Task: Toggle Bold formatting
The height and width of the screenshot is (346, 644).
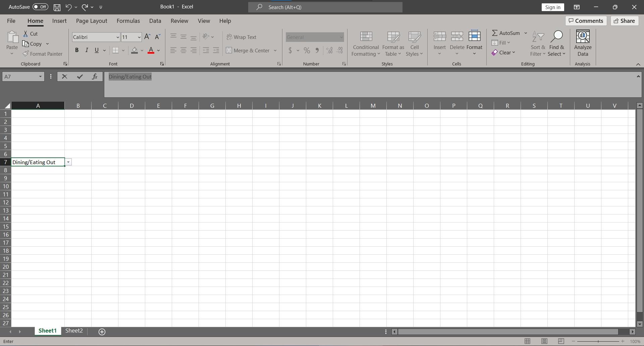Action: click(x=77, y=50)
